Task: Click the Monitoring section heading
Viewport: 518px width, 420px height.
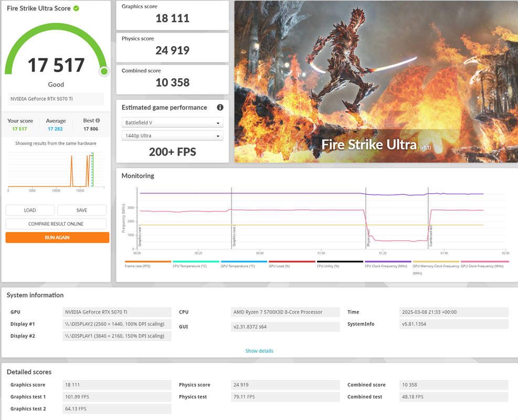Action: (x=138, y=176)
